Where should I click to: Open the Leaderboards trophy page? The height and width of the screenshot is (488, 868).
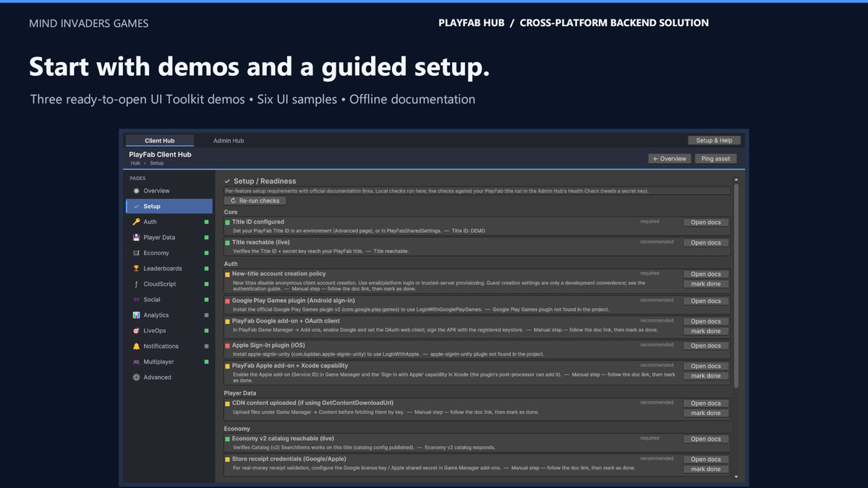(169, 268)
